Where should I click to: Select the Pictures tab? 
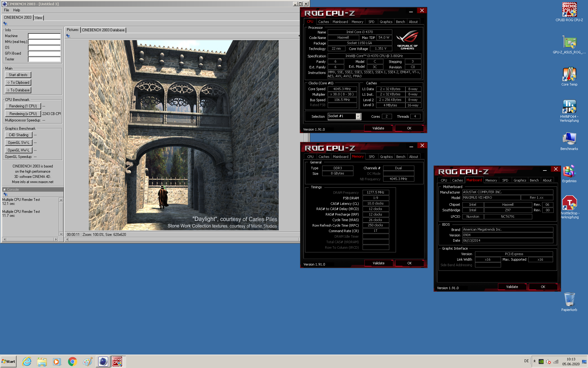pyautogui.click(x=73, y=30)
